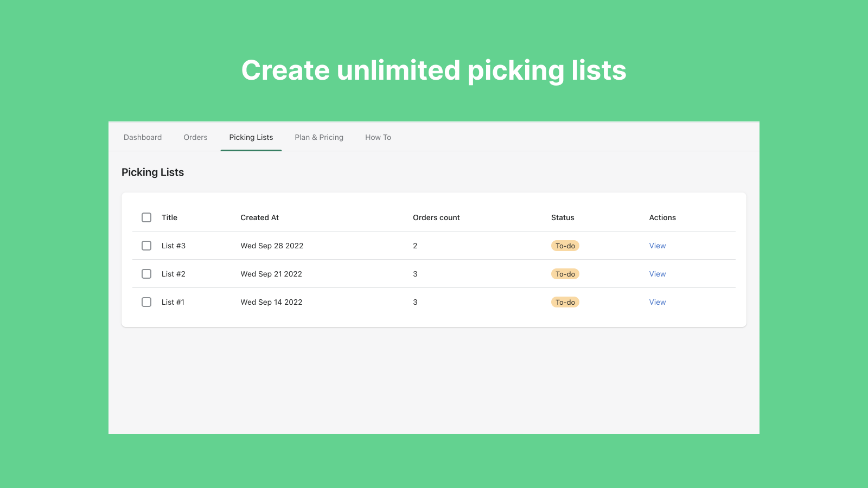Click the To-do status for List #1
Screen dimensions: 868x488
(x=565, y=302)
